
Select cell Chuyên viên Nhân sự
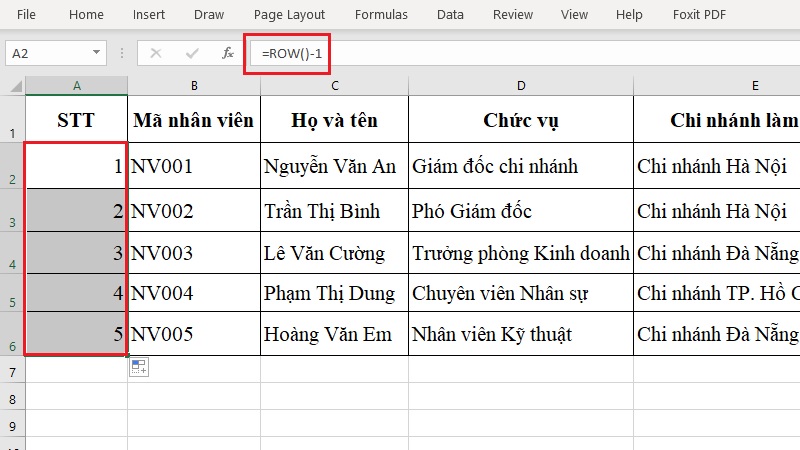pyautogui.click(x=521, y=293)
